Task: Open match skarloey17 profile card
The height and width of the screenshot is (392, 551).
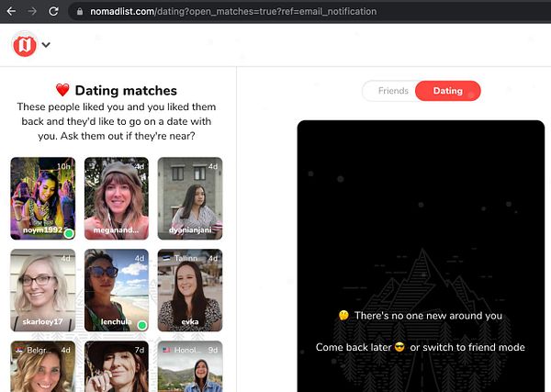Action: point(43,290)
